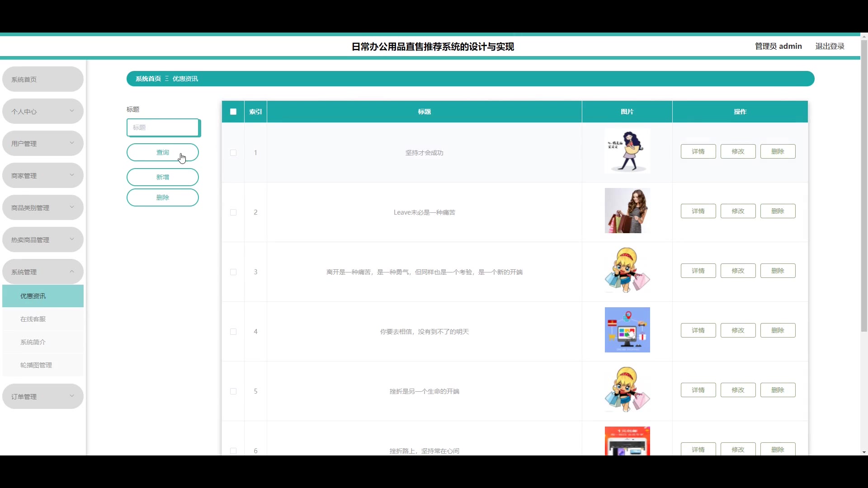Click the 索引 column header
868x488 pixels.
[x=256, y=112]
